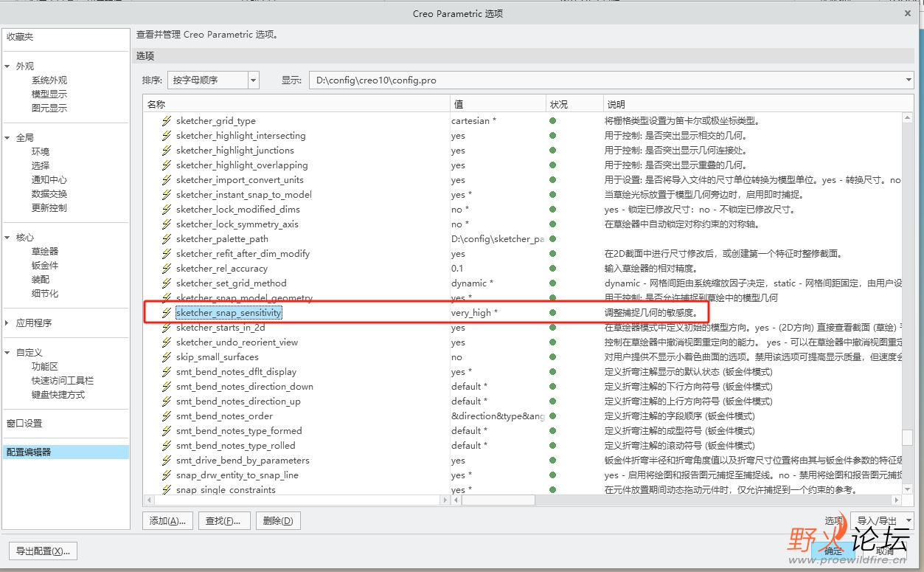Click the 导出配置(X)... button
Image resolution: width=924 pixels, height=572 pixels.
(x=43, y=551)
